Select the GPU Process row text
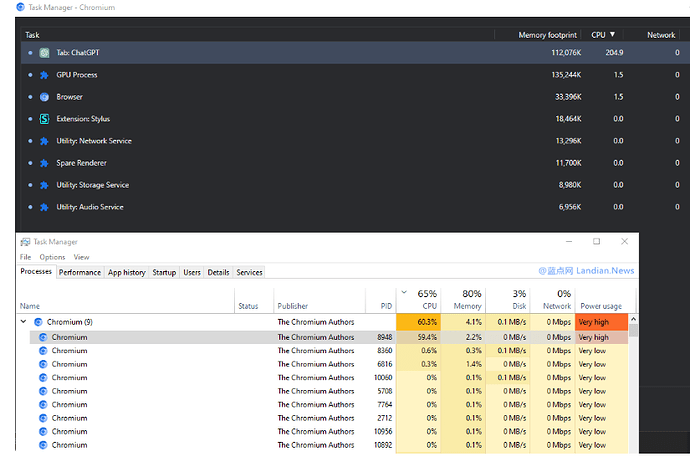This screenshot has width=690, height=466. click(x=77, y=75)
